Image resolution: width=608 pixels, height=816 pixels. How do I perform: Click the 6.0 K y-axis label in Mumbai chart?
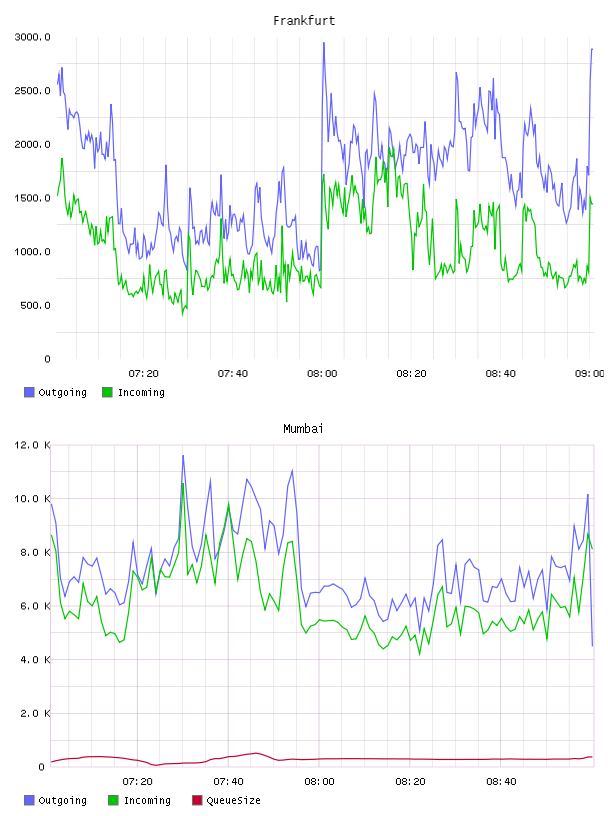[35, 606]
